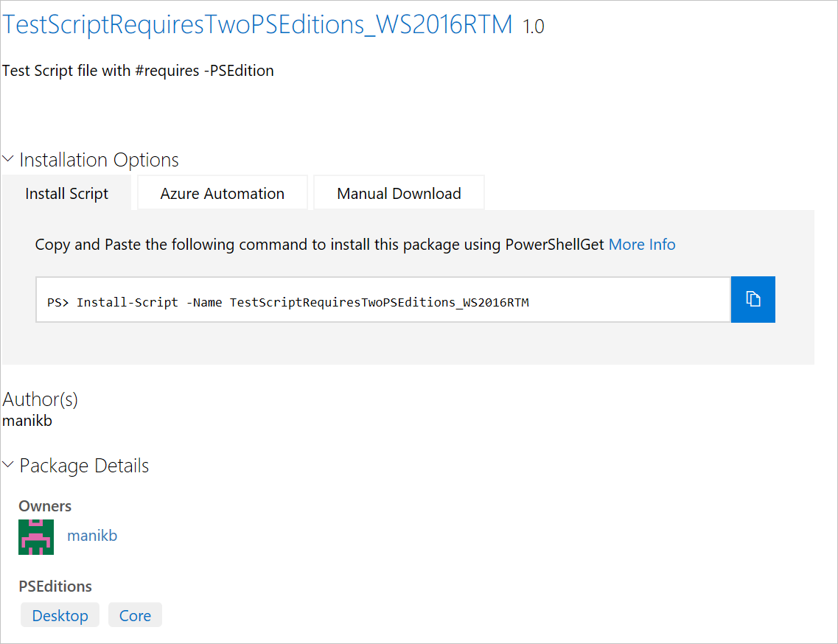Click the Owners section heading
Screen dimensions: 838x644
tap(45, 505)
